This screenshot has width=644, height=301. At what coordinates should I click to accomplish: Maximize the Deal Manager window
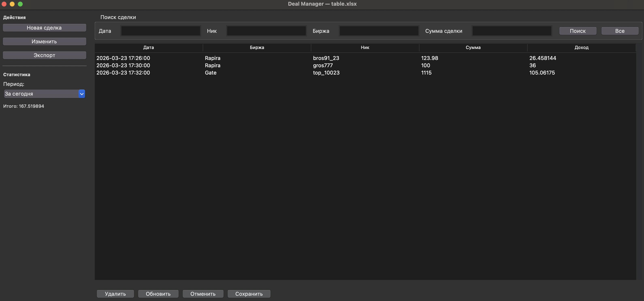click(x=20, y=4)
